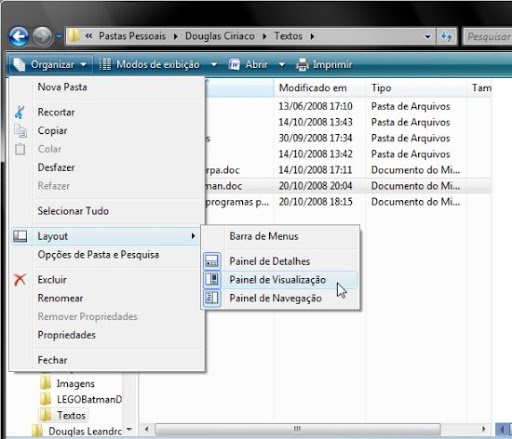Screen dimensions: 512x439
Task: Click horizontal scrollbar right arrow
Action: point(483,429)
